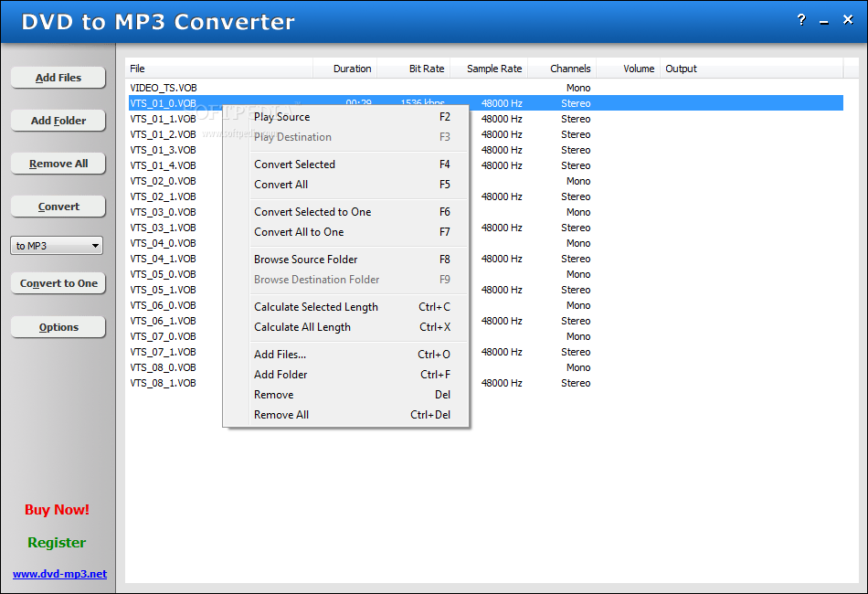Select the VTS_04_0.VOB file row

click(163, 242)
